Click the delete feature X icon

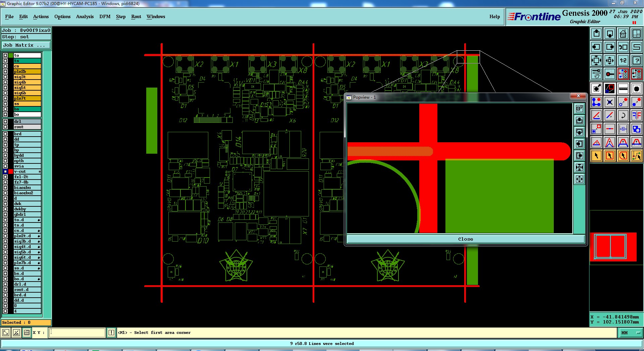coord(610,102)
